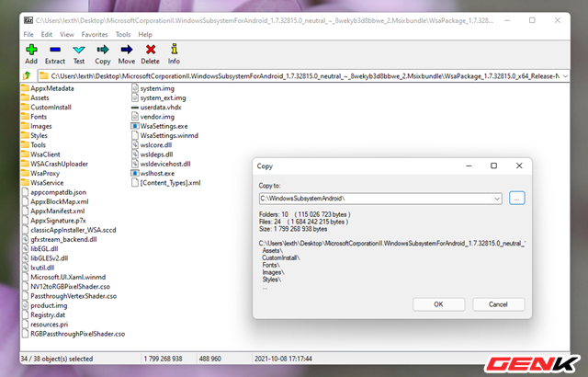Open the Help menu
This screenshot has height=377, width=588.
(145, 35)
